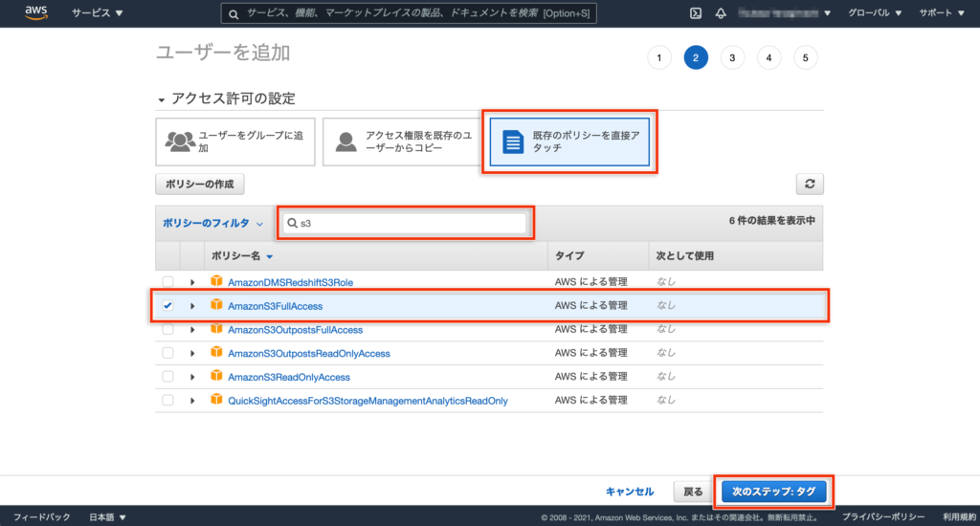Open the account name dropdown
This screenshot has width=980, height=526.
tap(785, 13)
